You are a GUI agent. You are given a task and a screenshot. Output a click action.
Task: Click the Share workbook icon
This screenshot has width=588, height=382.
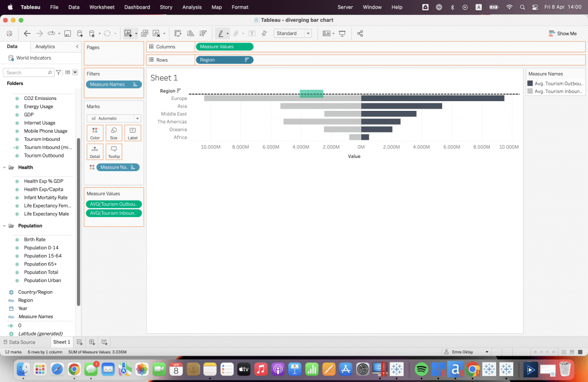coord(360,33)
